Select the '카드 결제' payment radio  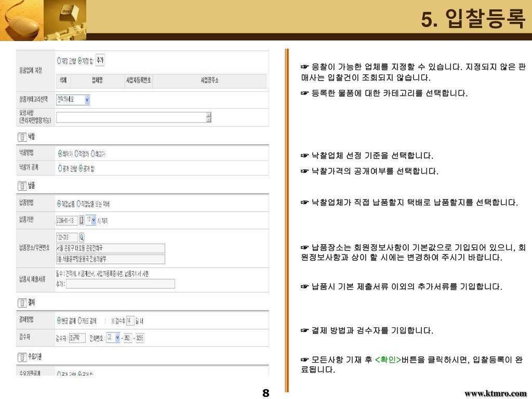(x=79, y=320)
